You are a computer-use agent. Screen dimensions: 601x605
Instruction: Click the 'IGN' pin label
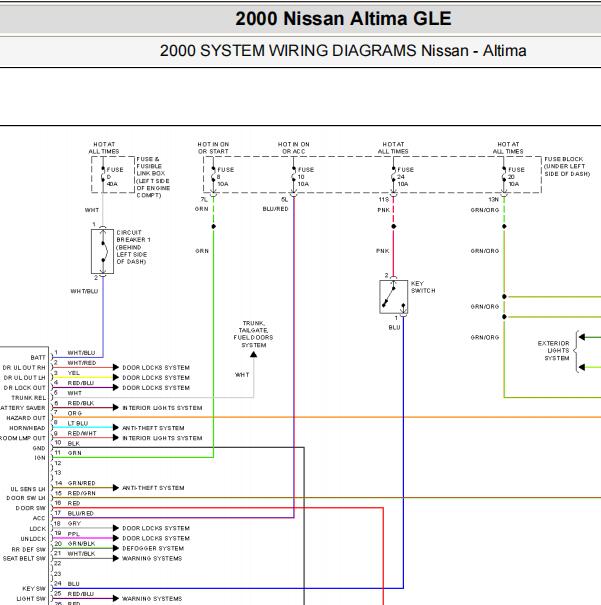pyautogui.click(x=40, y=458)
